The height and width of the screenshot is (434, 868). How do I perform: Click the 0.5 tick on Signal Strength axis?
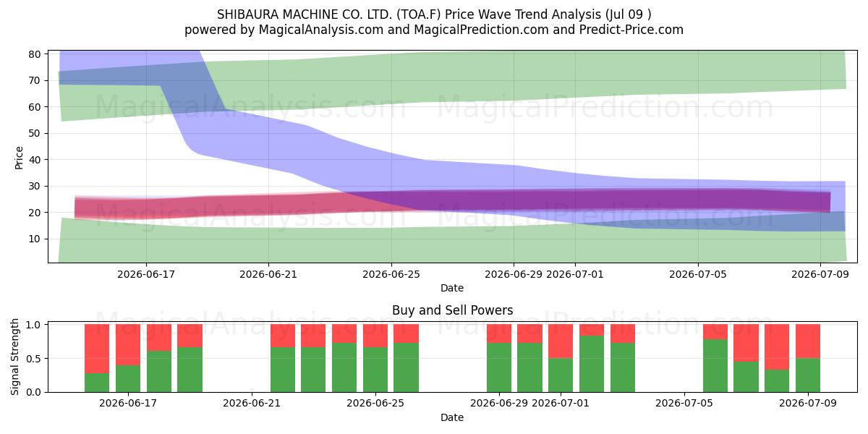34,359
